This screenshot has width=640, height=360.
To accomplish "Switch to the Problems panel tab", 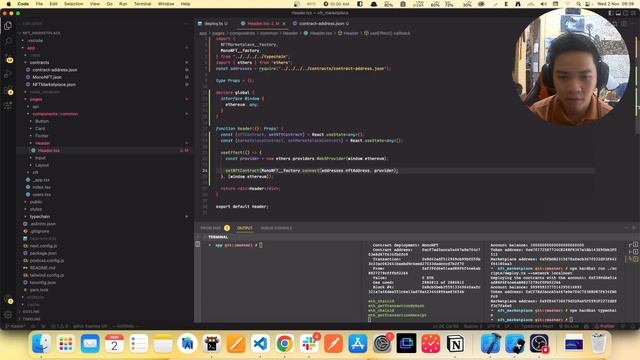I will point(211,228).
